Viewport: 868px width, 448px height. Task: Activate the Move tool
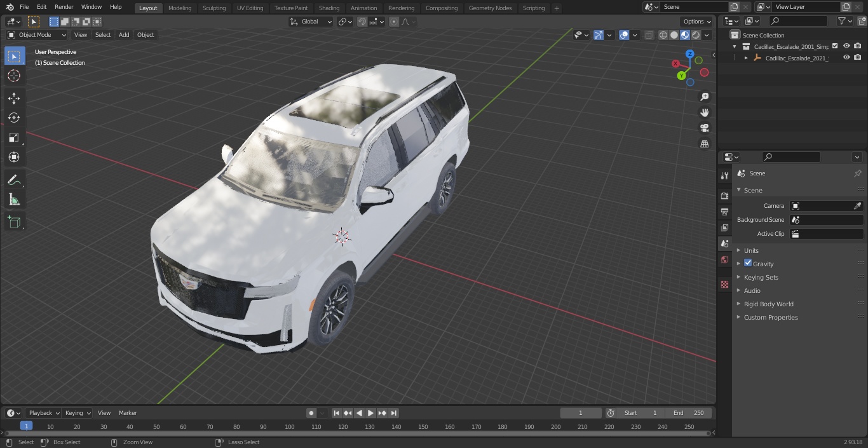pyautogui.click(x=14, y=98)
